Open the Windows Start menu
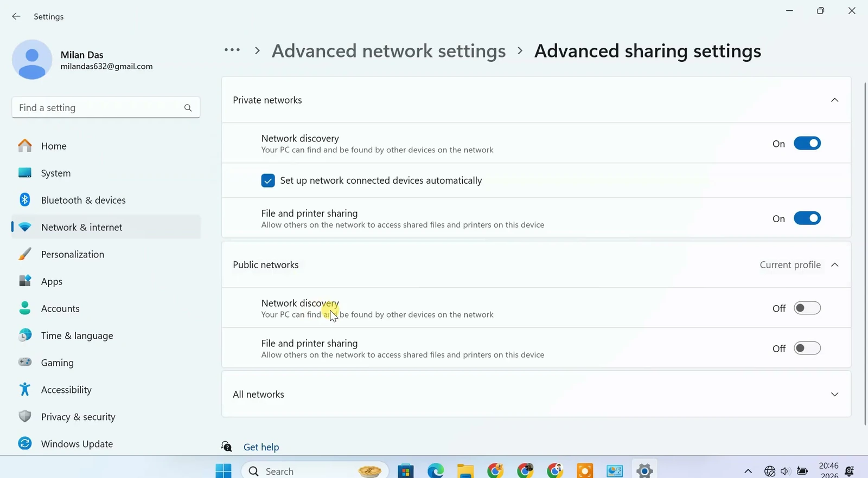The width and height of the screenshot is (868, 478). pos(224,471)
